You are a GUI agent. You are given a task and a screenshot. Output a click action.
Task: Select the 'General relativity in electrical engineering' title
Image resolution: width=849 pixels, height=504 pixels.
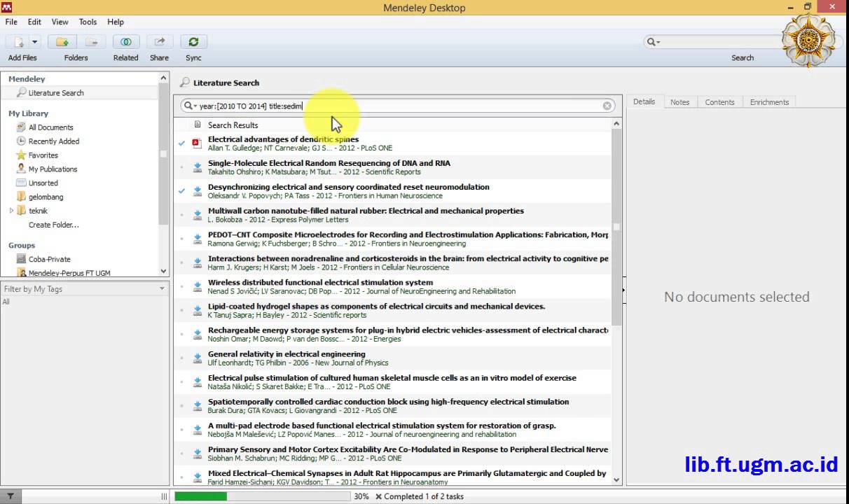[287, 354]
